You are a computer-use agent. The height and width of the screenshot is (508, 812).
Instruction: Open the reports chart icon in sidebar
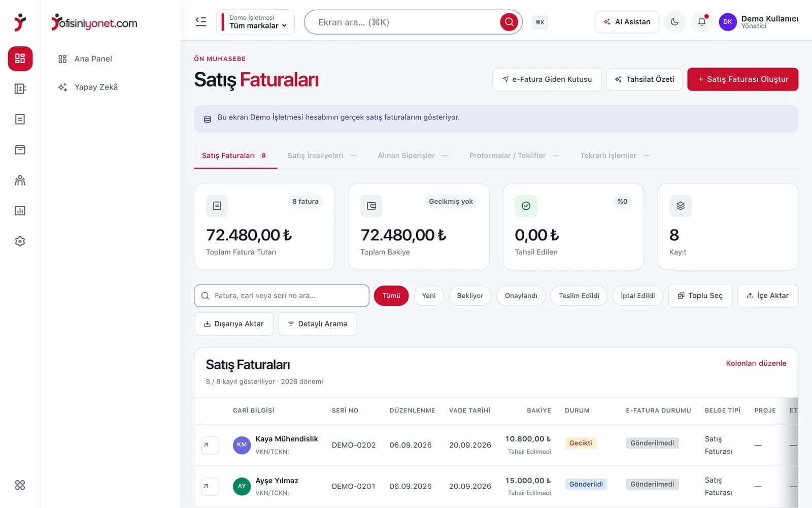click(20, 211)
